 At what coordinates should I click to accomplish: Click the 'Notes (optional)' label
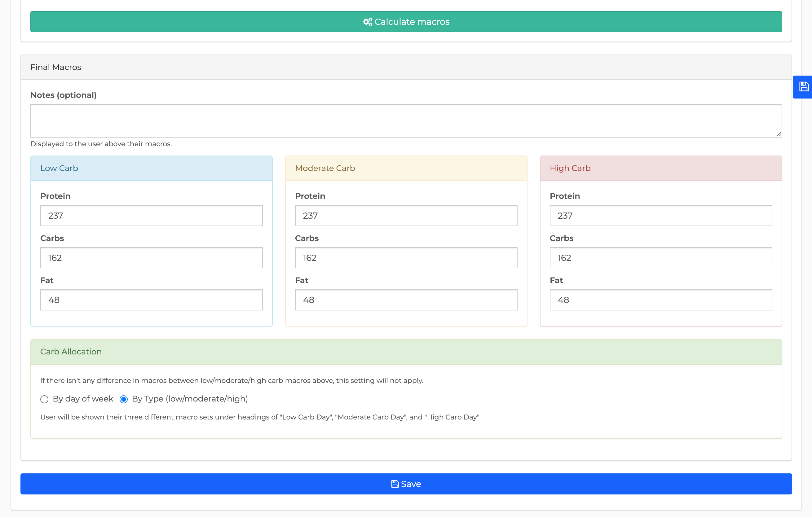[x=64, y=95]
